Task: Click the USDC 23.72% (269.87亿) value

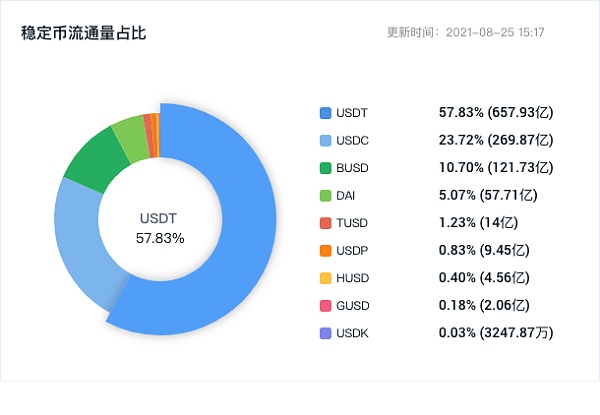Action: click(496, 140)
